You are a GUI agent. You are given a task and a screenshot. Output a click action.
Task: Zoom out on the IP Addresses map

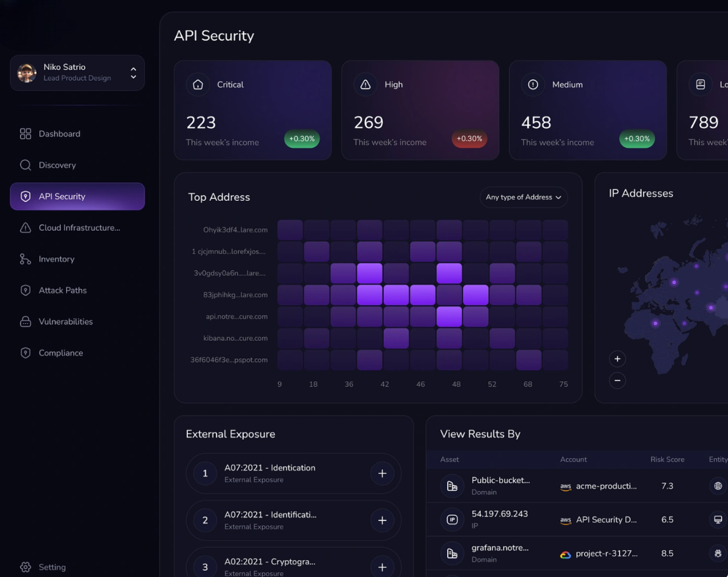click(x=617, y=381)
